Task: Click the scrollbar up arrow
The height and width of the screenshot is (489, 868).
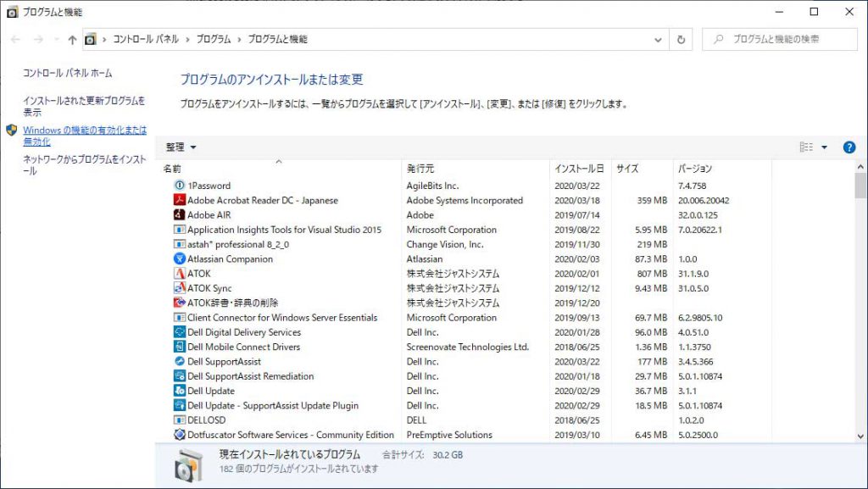Action: point(860,166)
